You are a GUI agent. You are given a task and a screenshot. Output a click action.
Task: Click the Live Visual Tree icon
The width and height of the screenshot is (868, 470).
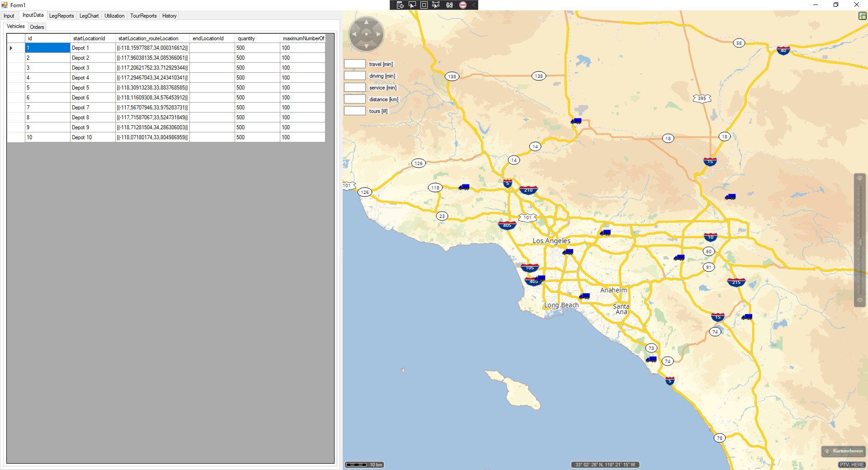pyautogui.click(x=400, y=5)
